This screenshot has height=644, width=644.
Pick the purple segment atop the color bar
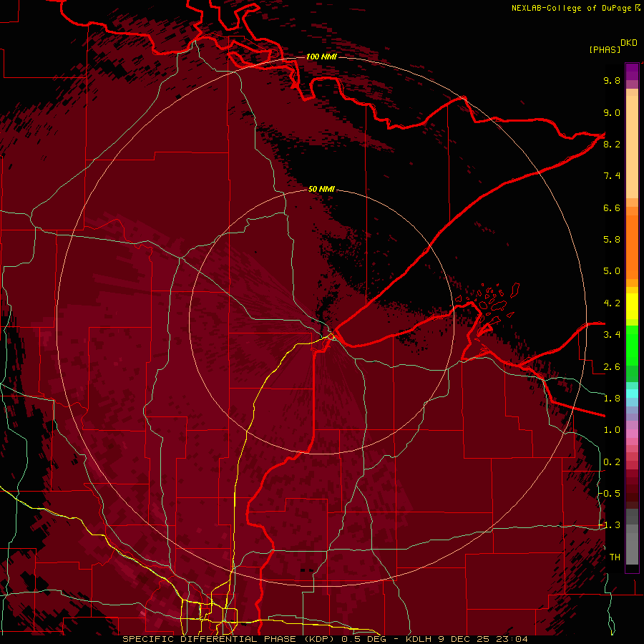[x=632, y=72]
